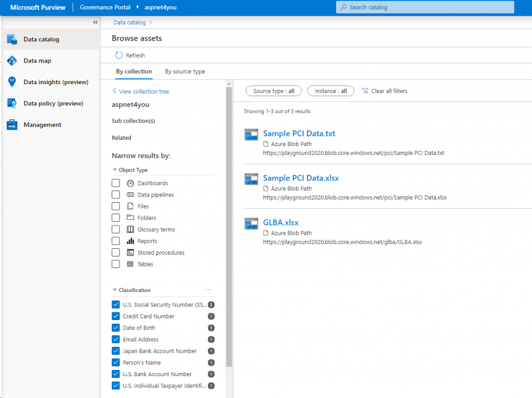Click the Search catalog input field
Image resolution: width=532 pixels, height=398 pixels.
pyautogui.click(x=425, y=7)
